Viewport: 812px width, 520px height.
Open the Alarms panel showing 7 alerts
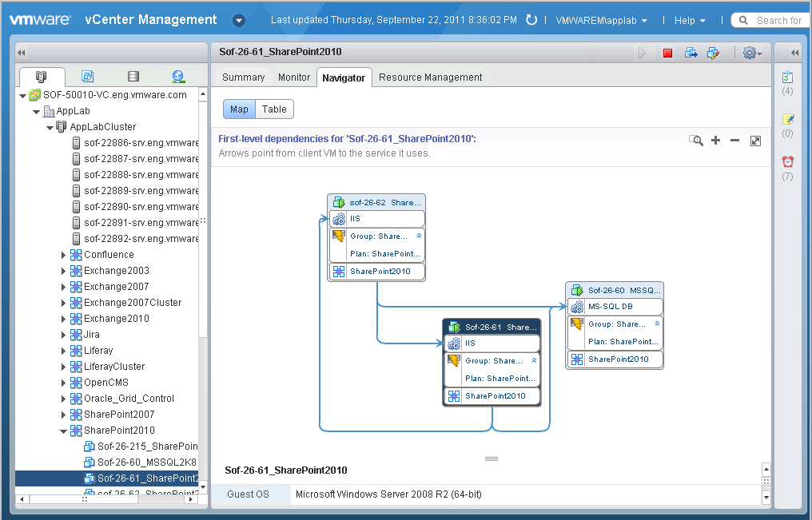787,161
